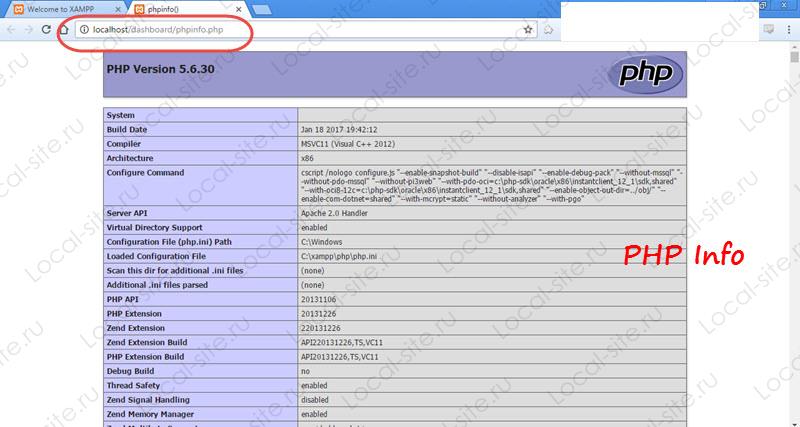This screenshot has width=800, height=427.
Task: Click the Thread Safety label
Action: (x=133, y=385)
